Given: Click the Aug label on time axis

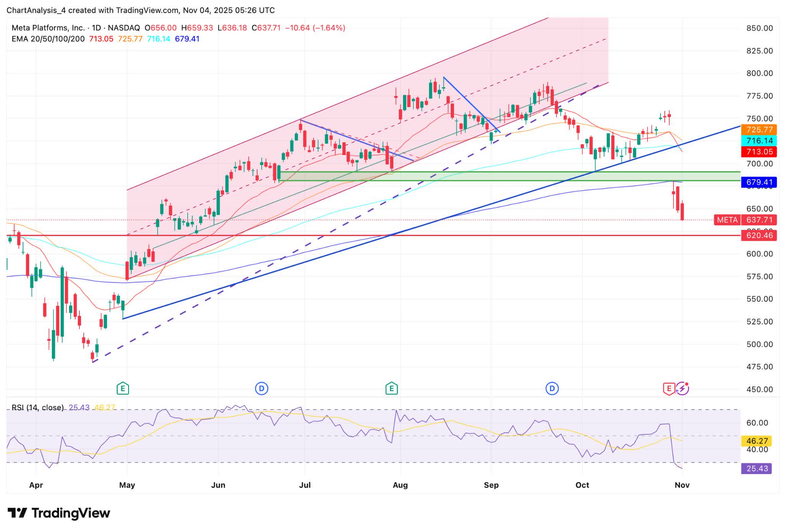Looking at the screenshot, I should pos(400,485).
